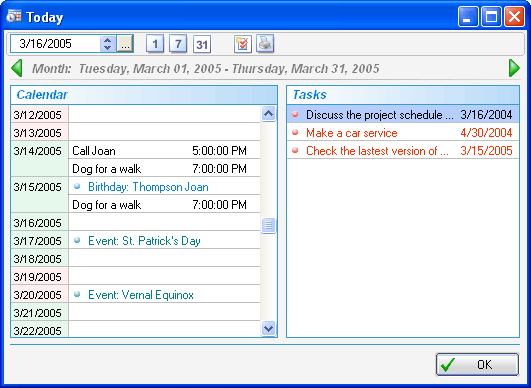Click red bullet beside Check the lastest version
This screenshot has width=531, height=388.
(295, 150)
